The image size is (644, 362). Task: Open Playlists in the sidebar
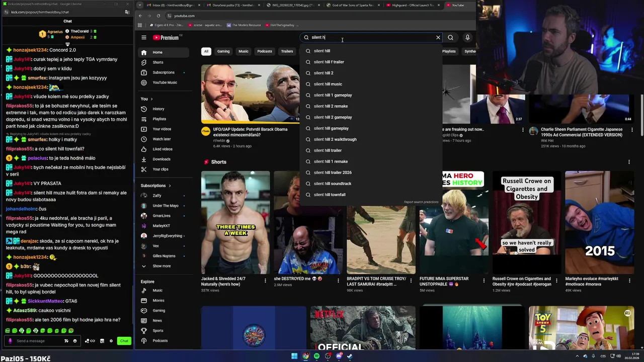coord(163,119)
